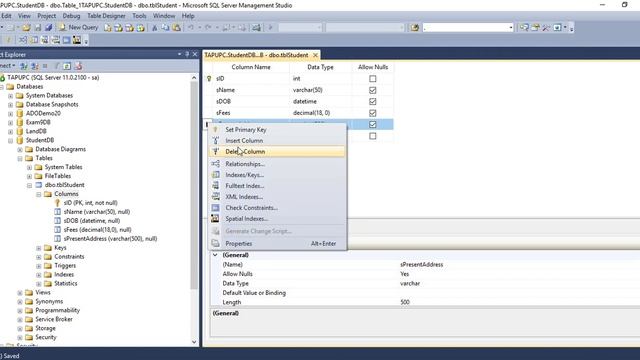Select dbo.tblStudent table in the tree
This screenshot has height=360, width=640.
pos(64,185)
